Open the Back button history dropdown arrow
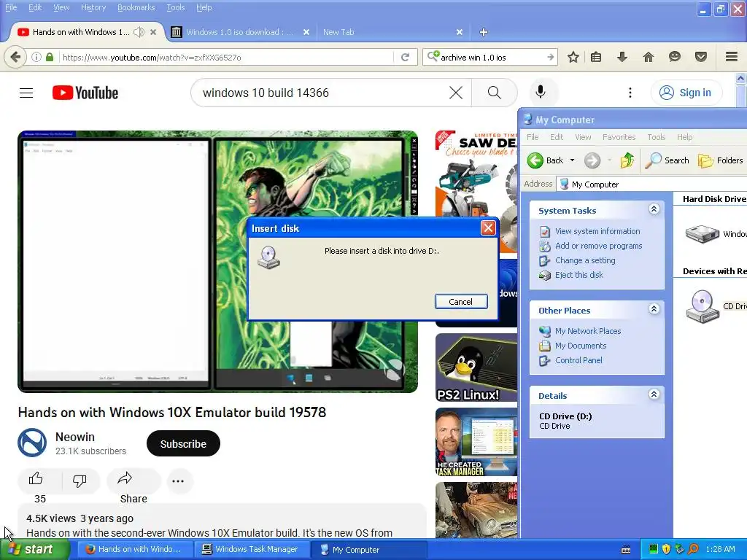The width and height of the screenshot is (747, 560). tap(572, 160)
